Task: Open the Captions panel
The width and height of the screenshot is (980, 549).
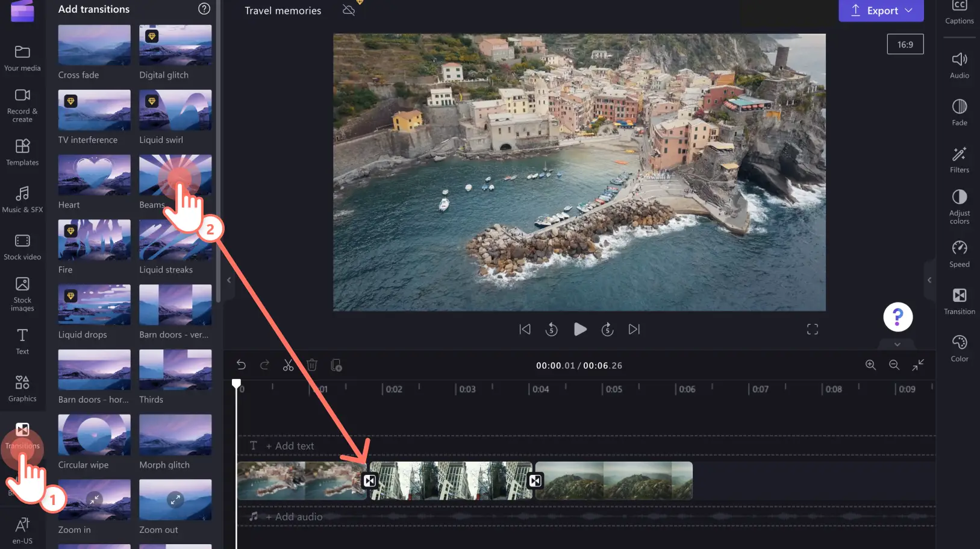Action: [959, 12]
